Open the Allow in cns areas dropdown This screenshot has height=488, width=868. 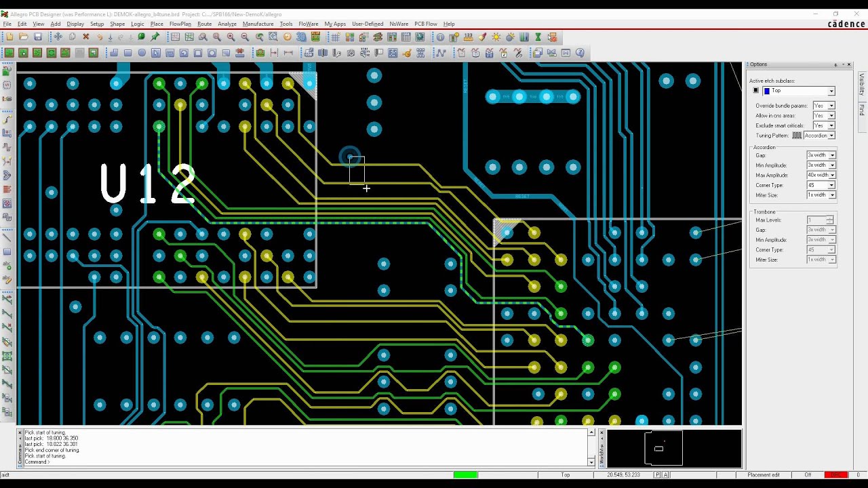point(831,116)
